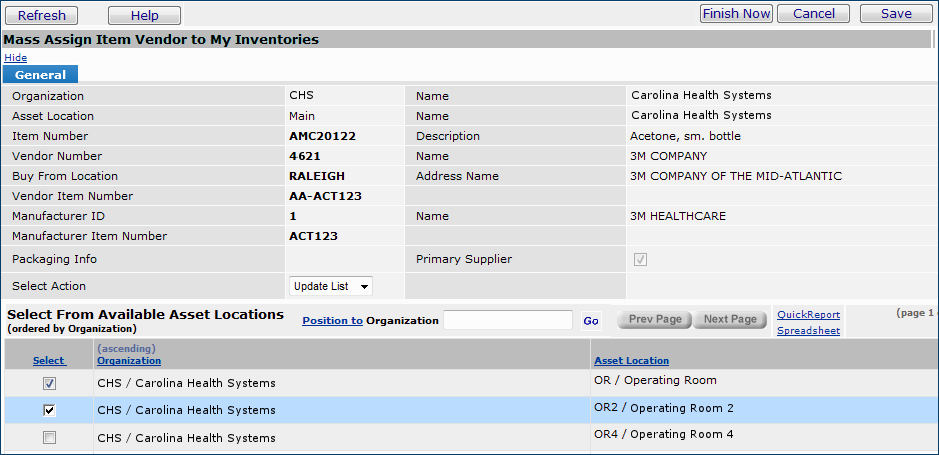Click Go to position the list
The image size is (939, 455).
coord(591,321)
